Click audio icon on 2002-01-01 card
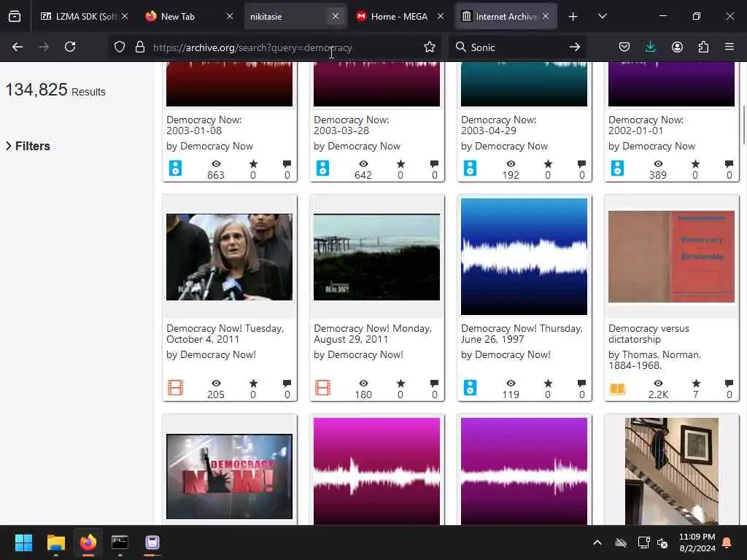Viewport: 747px width, 560px height. [617, 168]
